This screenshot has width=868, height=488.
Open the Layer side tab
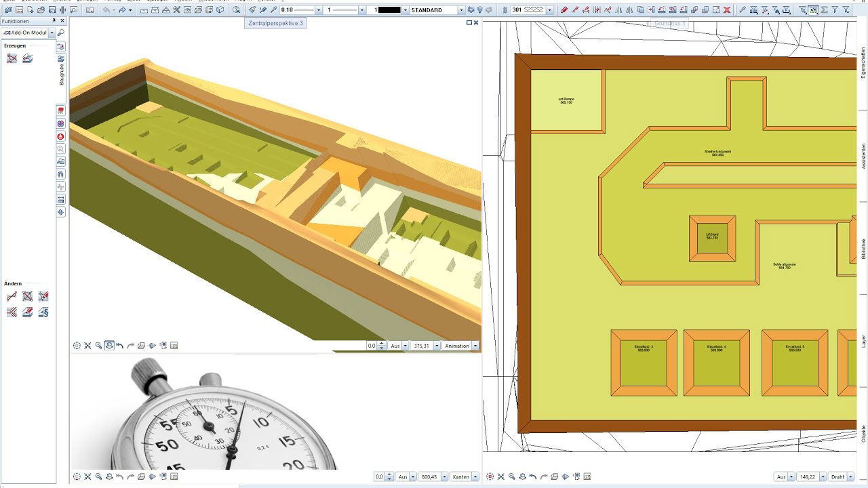point(863,340)
